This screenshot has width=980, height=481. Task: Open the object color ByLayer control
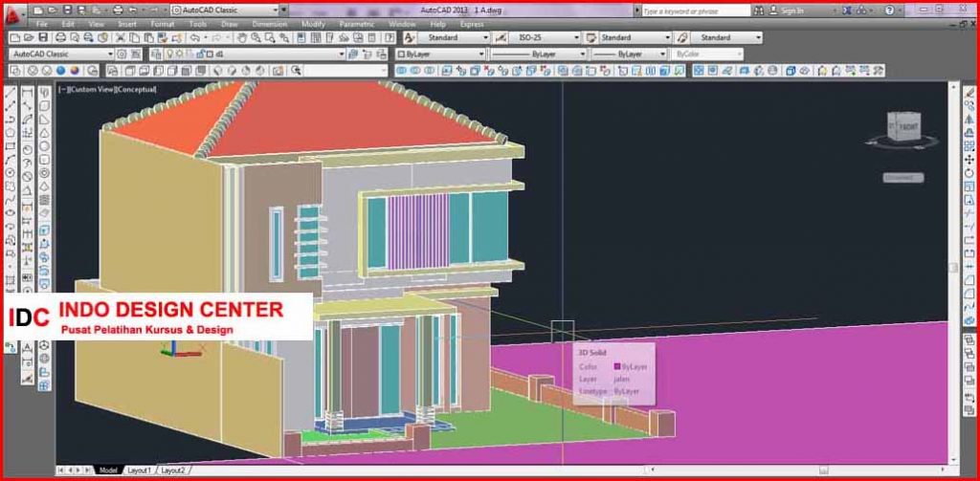tap(440, 55)
